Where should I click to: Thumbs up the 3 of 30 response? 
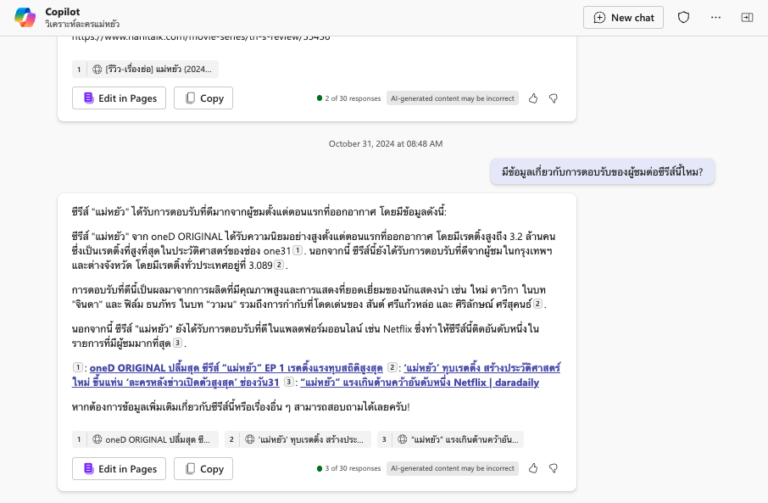533,469
